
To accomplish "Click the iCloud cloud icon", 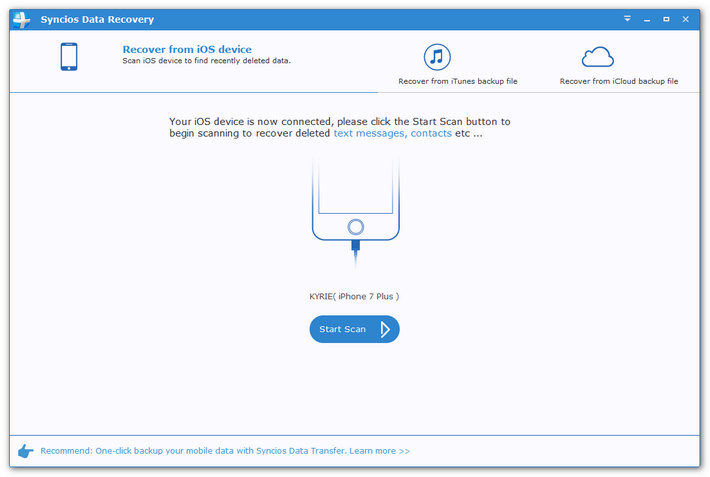I will (x=598, y=57).
